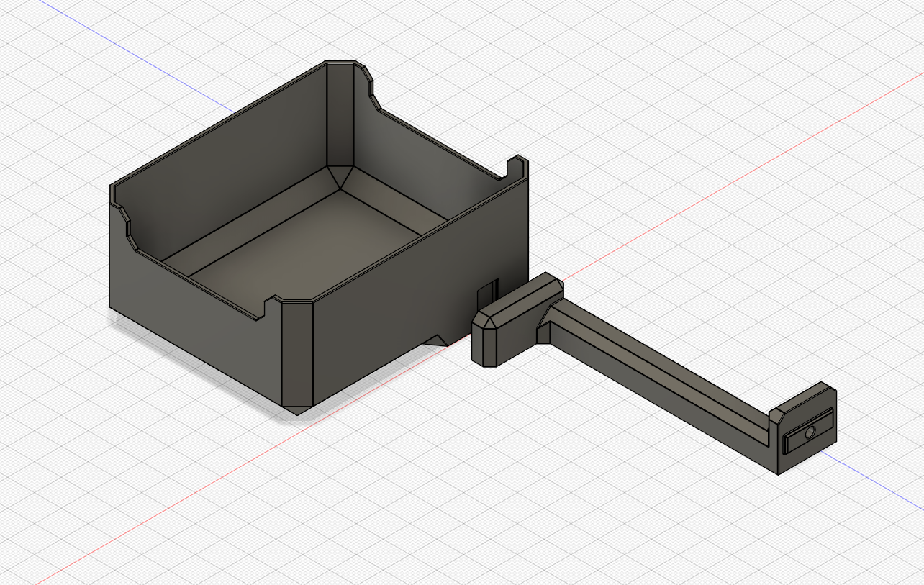924x585 pixels.
Task: Select the chamfered front corner face of the box
Action: click(297, 355)
